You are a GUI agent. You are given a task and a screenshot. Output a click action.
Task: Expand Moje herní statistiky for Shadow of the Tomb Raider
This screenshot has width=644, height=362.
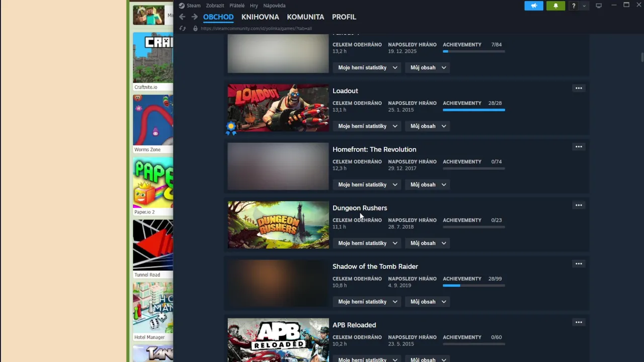(367, 302)
